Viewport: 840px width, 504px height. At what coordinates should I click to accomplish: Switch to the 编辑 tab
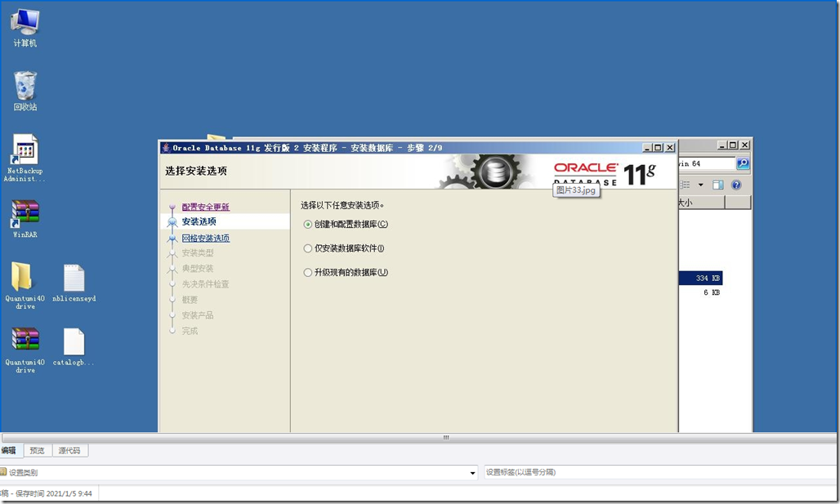point(8,450)
